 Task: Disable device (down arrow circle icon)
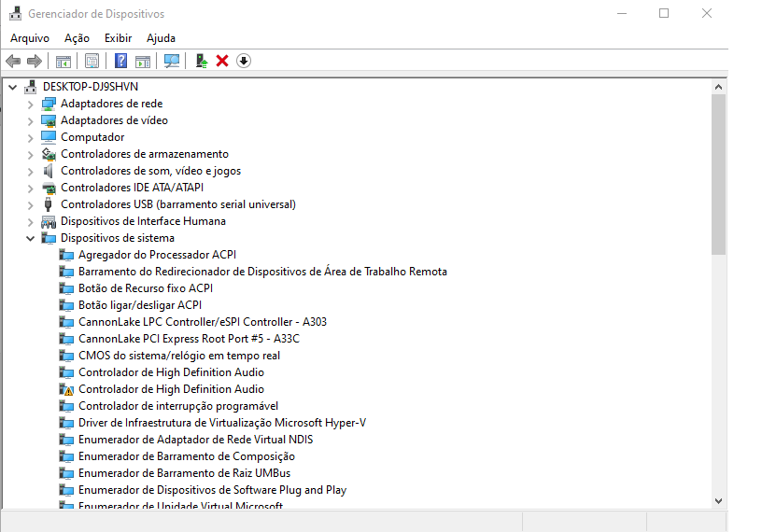(244, 62)
